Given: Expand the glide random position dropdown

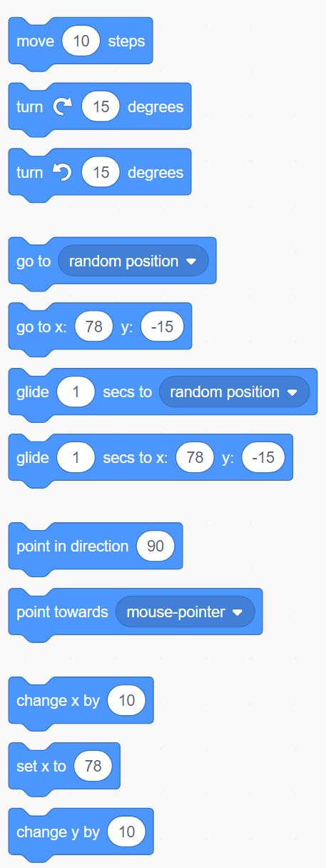Looking at the screenshot, I should pyautogui.click(x=235, y=392).
